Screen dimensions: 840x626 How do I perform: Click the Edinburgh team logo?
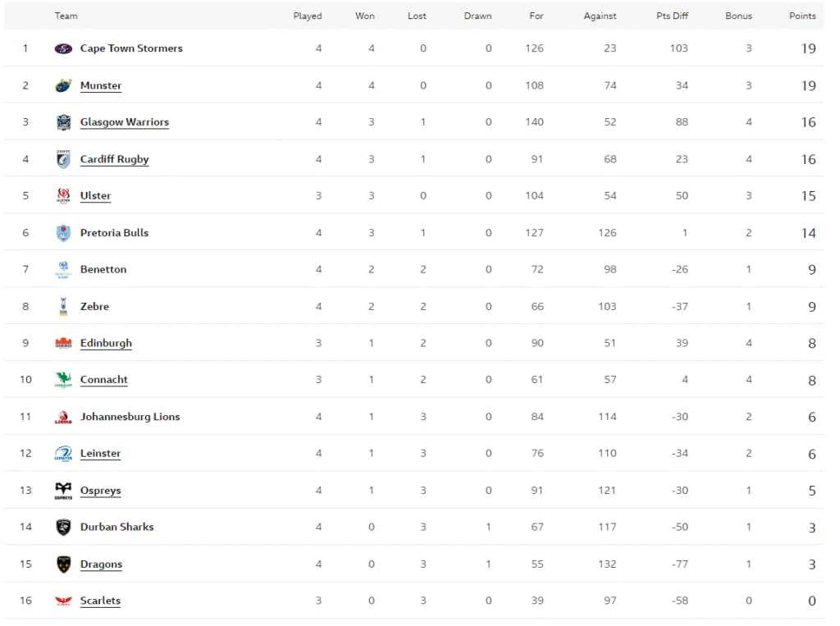[63, 343]
